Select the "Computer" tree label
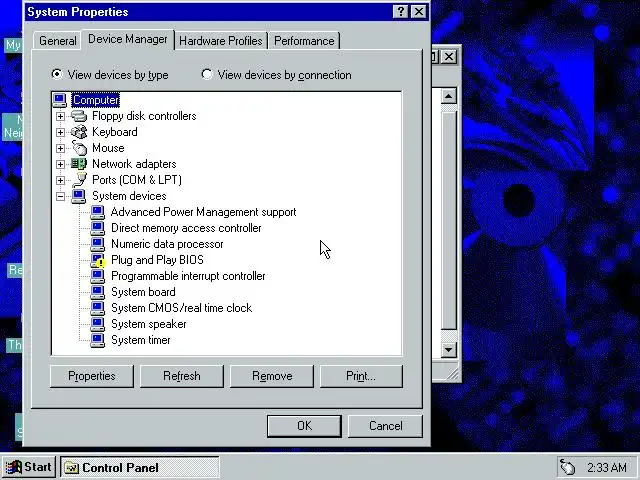640x480 pixels. [96, 100]
